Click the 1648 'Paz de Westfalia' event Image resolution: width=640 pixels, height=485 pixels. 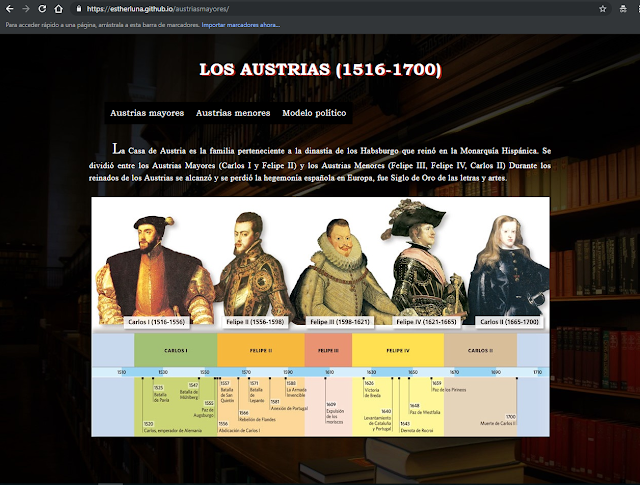click(425, 409)
